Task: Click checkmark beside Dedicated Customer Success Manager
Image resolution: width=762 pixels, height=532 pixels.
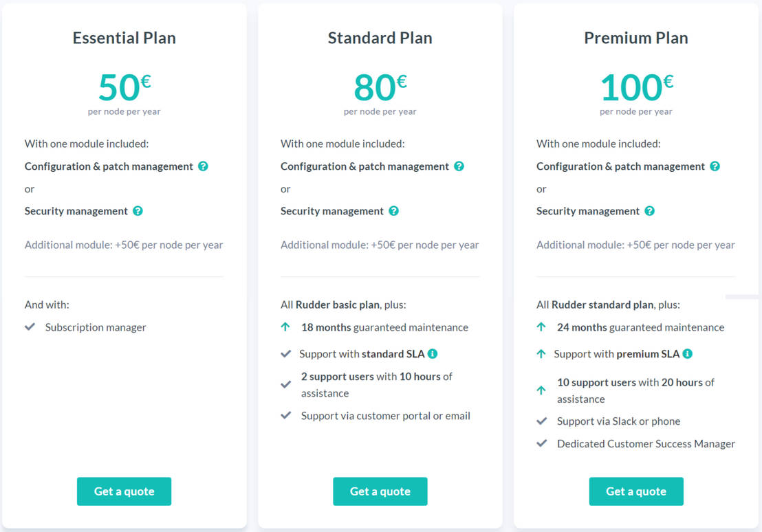Action: coord(541,443)
